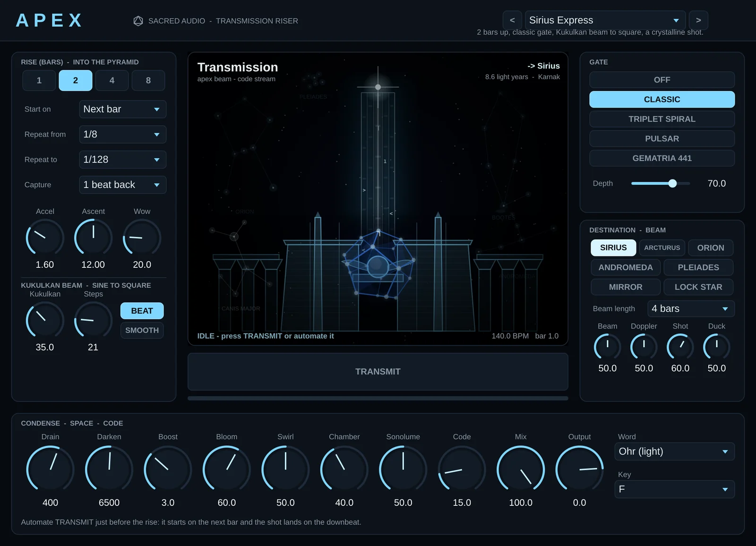Set rise length to 8 bars
This screenshot has height=546, width=756.
148,80
